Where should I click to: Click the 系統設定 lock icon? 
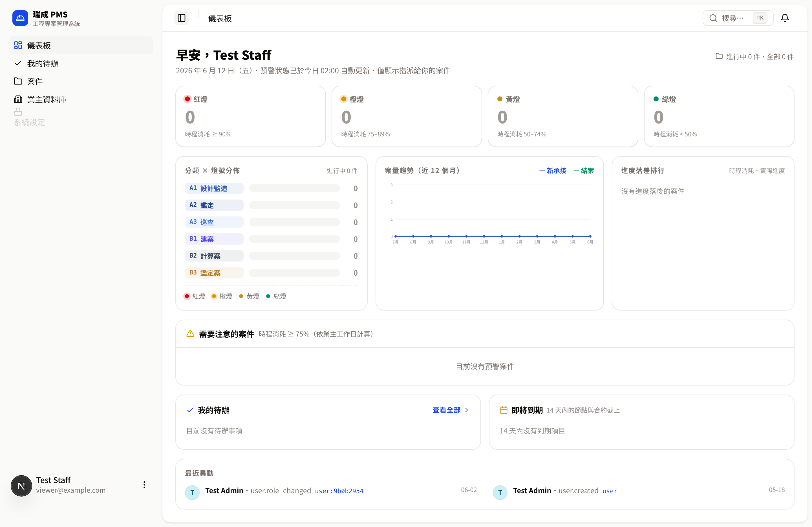[18, 112]
